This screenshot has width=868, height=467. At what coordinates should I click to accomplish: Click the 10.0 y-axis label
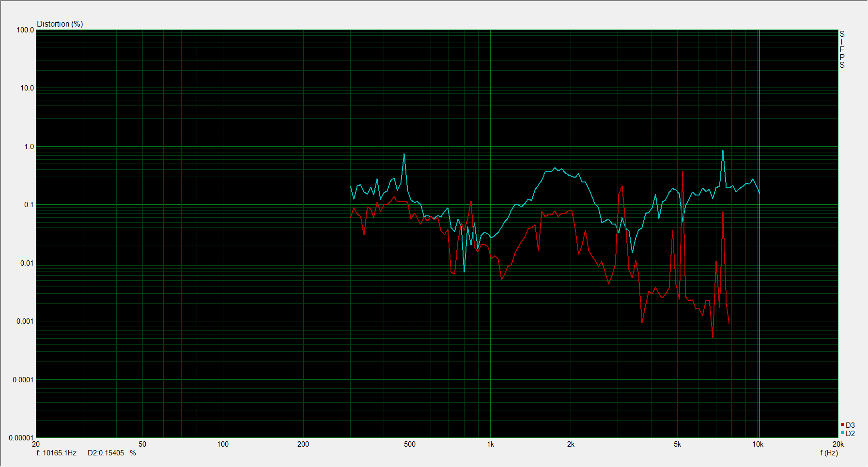[27, 88]
